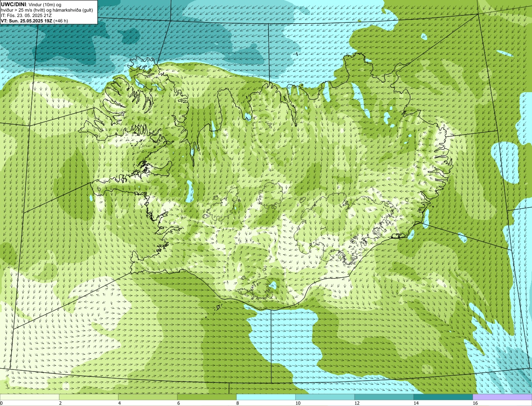This screenshot has height=406, width=532.
Task: Click the legend scale label 16
Action: coord(475,403)
